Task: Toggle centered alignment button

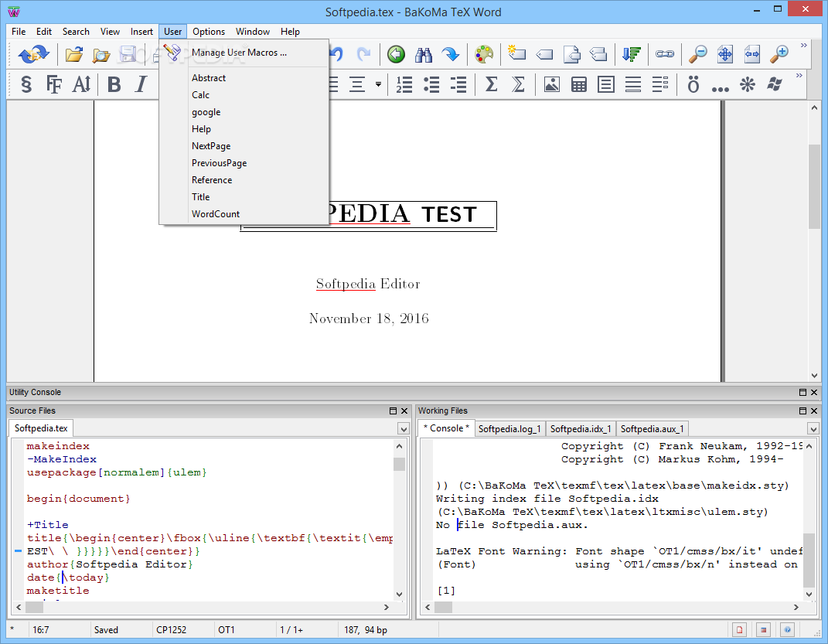Action: (x=357, y=84)
